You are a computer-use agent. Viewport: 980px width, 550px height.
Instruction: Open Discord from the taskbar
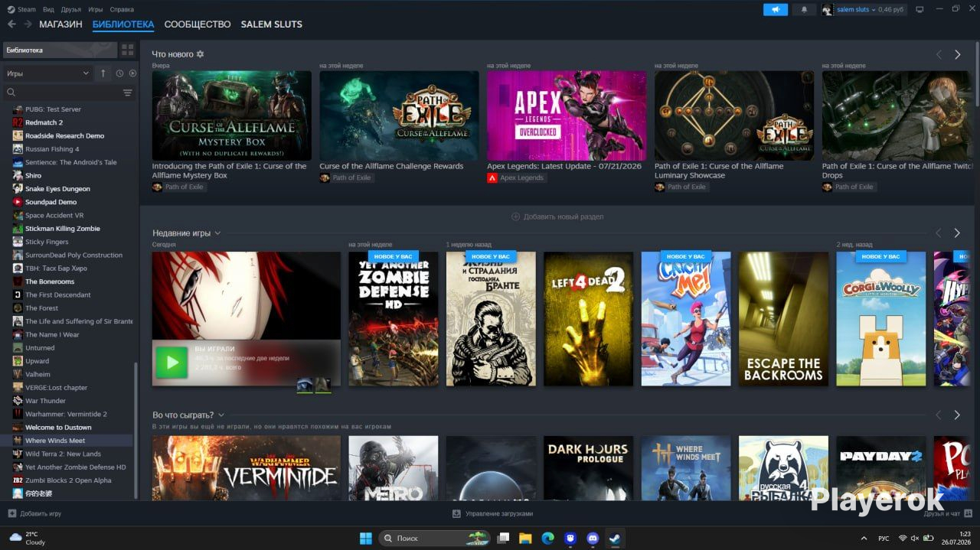592,538
